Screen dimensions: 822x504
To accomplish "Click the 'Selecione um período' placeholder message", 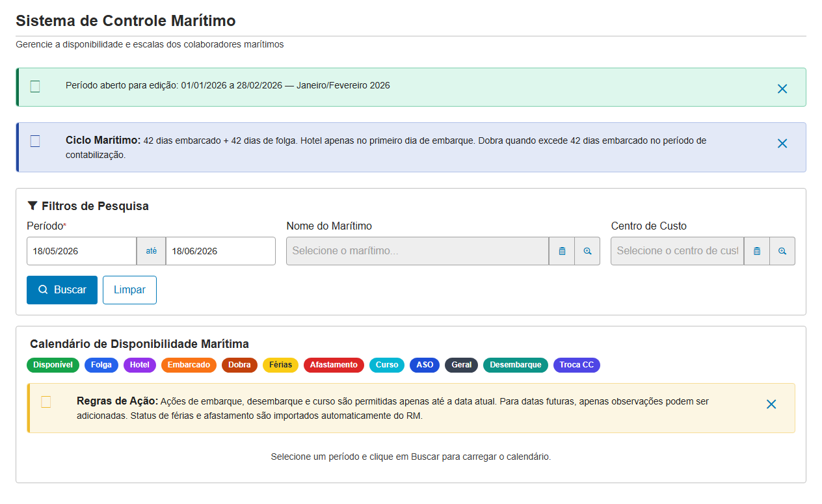I will click(411, 457).
